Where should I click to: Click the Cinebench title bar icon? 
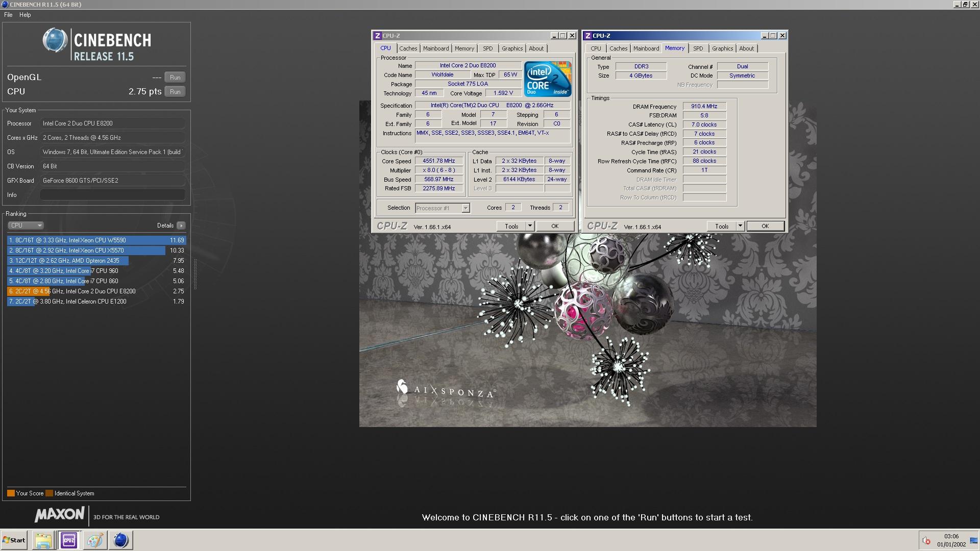pyautogui.click(x=5, y=4)
